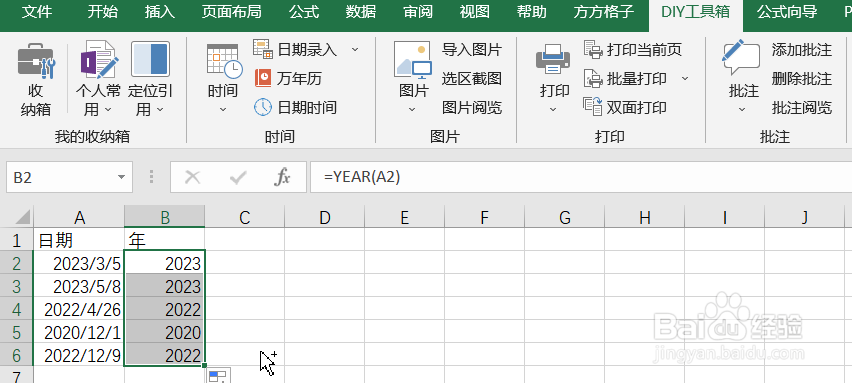Click 删除批注 command
Viewport: 852px width, 383px height.
[801, 79]
